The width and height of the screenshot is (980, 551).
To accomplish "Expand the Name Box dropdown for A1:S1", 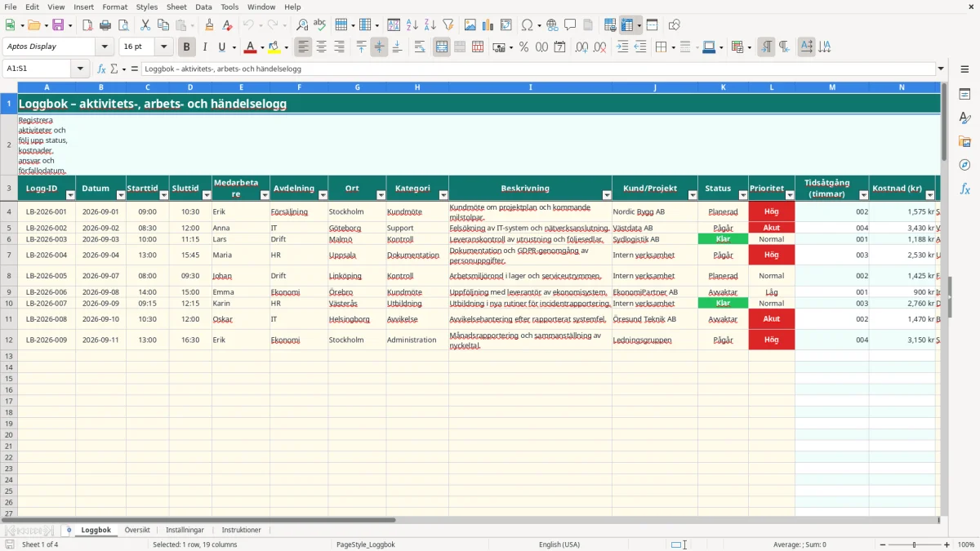I will 80,69.
